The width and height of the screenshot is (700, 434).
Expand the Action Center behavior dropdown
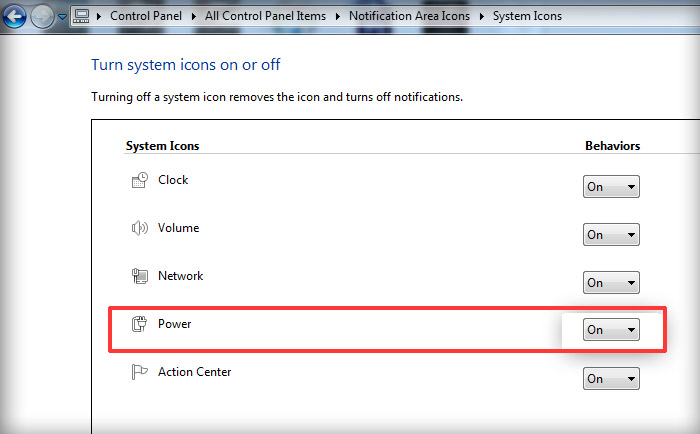[611, 379]
